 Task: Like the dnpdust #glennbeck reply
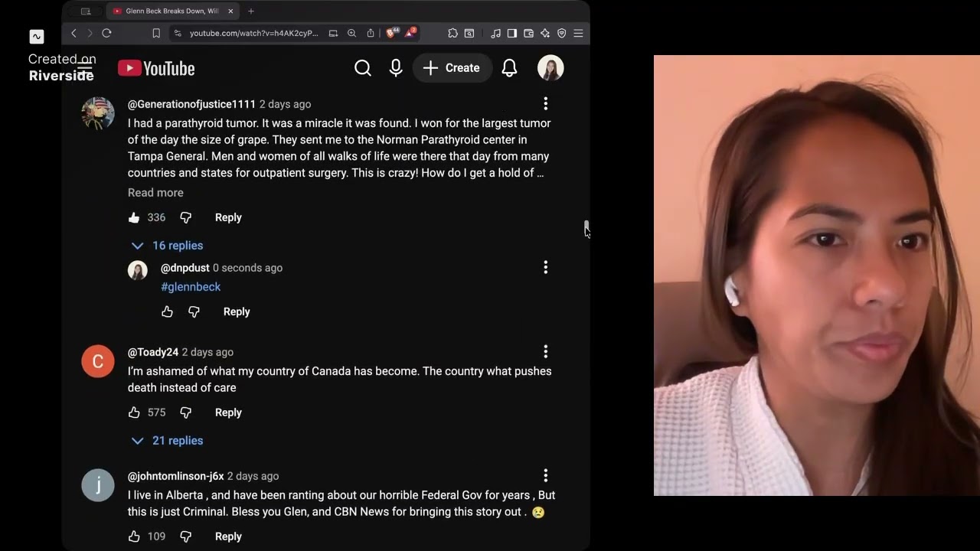167,311
